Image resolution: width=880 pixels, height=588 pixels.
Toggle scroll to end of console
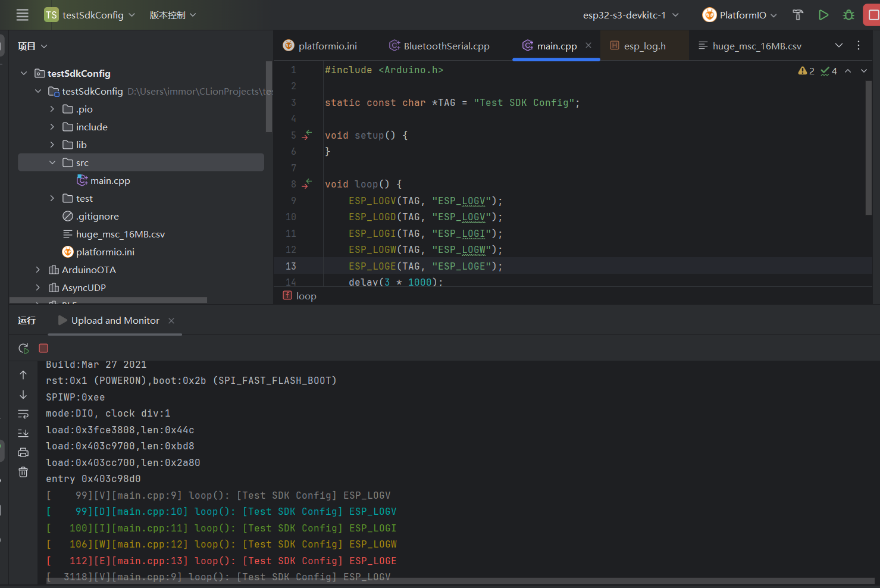click(23, 433)
